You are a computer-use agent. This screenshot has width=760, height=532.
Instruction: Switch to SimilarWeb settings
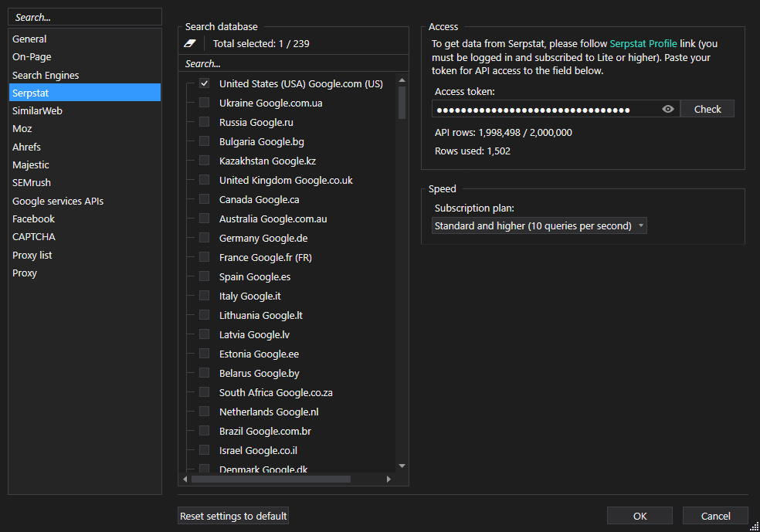click(85, 110)
